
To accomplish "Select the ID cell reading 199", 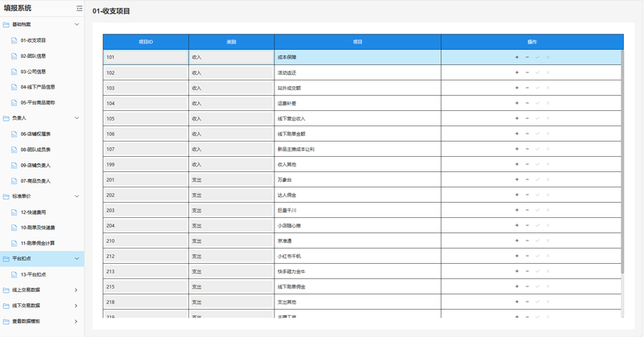I will 146,164.
